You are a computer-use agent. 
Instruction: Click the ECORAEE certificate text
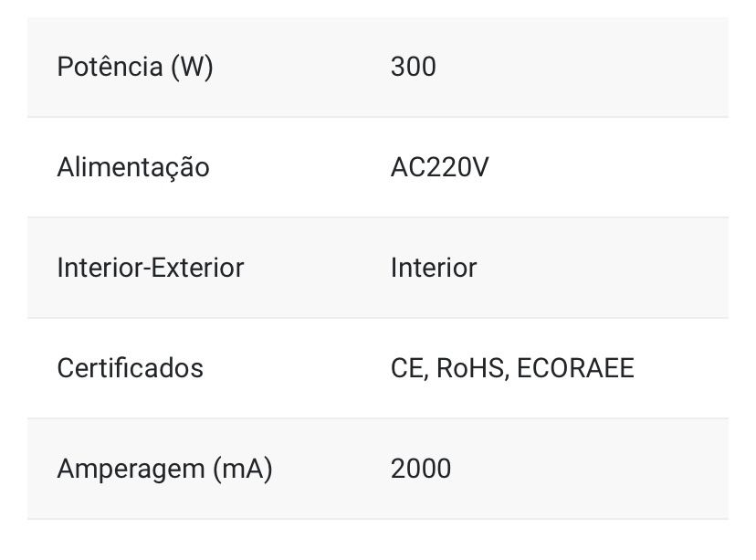(575, 368)
